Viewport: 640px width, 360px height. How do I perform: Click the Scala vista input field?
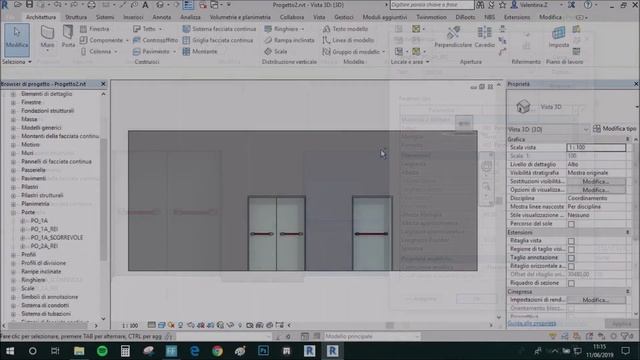click(596, 147)
